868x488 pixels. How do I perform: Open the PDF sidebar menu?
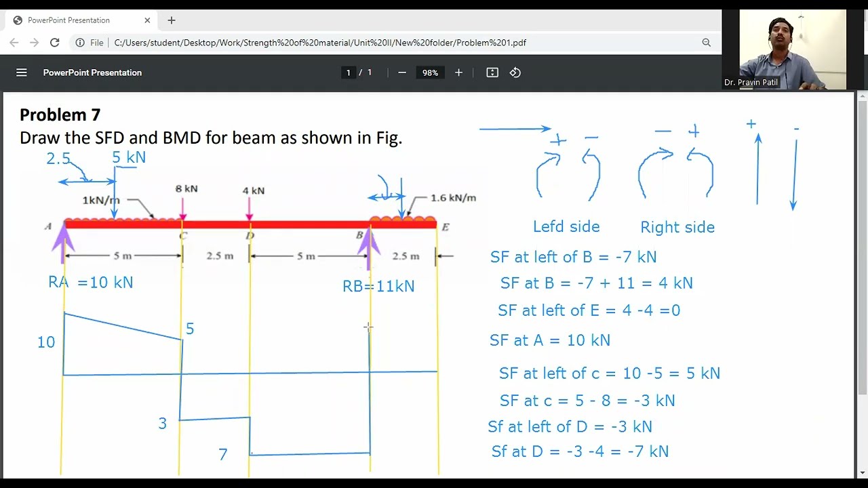click(22, 73)
